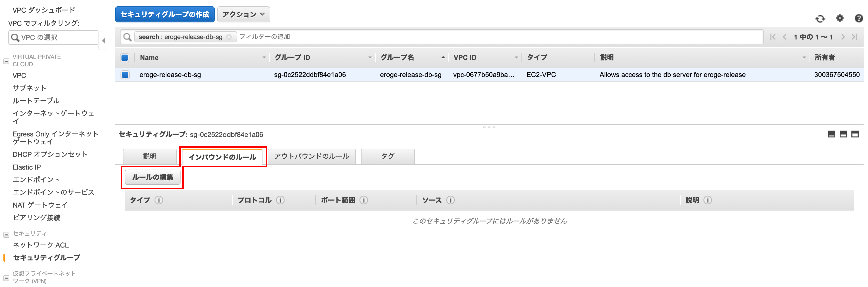The height and width of the screenshot is (287, 868).
Task: Click セキュリティグループの作成 button
Action: tap(165, 14)
